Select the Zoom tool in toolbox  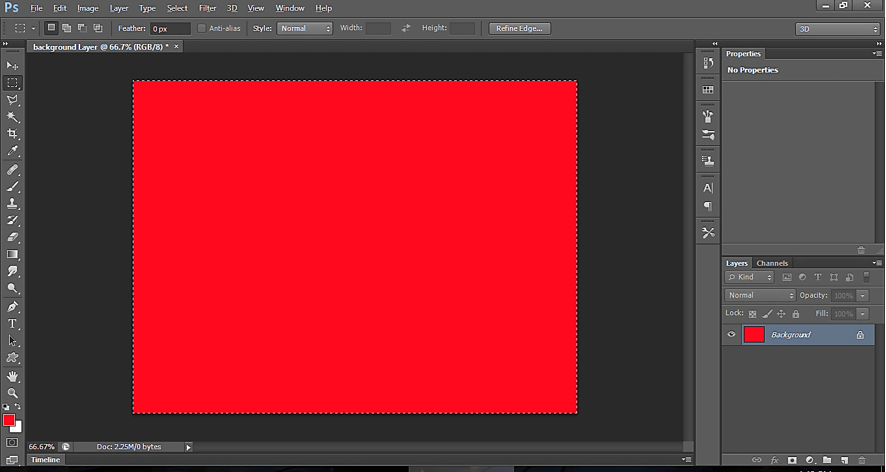coord(12,393)
